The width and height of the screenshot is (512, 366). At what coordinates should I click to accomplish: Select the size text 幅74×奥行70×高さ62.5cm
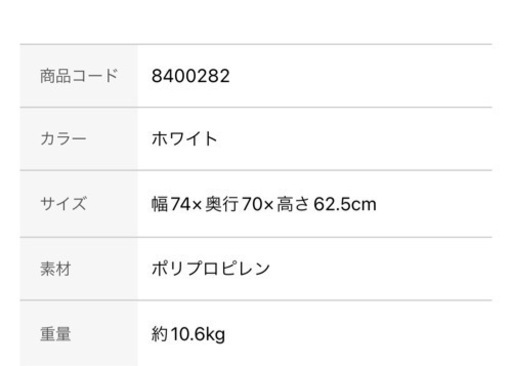click(x=264, y=204)
